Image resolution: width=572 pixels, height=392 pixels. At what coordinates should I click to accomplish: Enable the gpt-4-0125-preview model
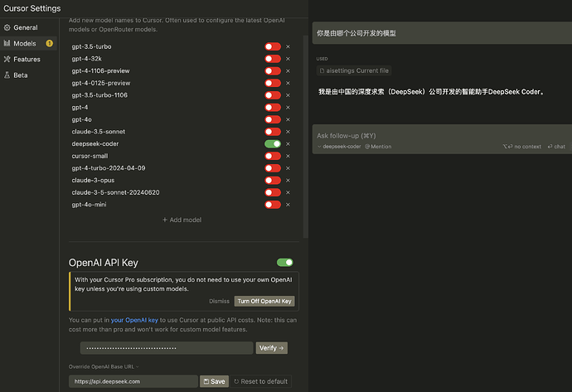(273, 83)
